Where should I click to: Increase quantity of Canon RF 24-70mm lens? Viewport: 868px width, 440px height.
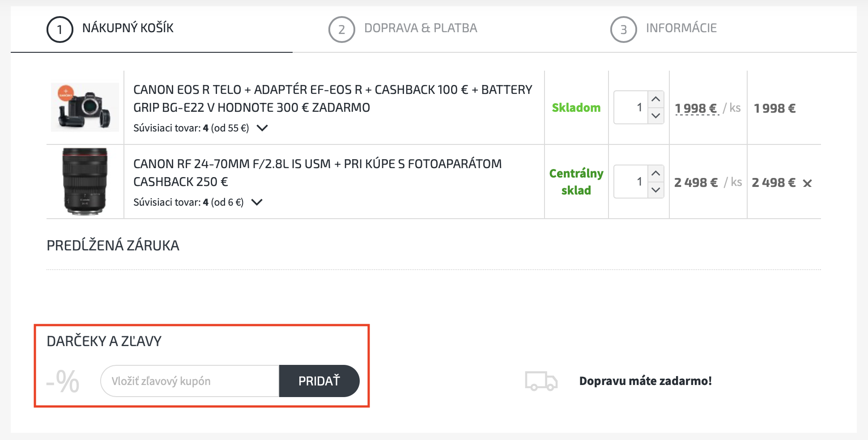[x=656, y=173]
